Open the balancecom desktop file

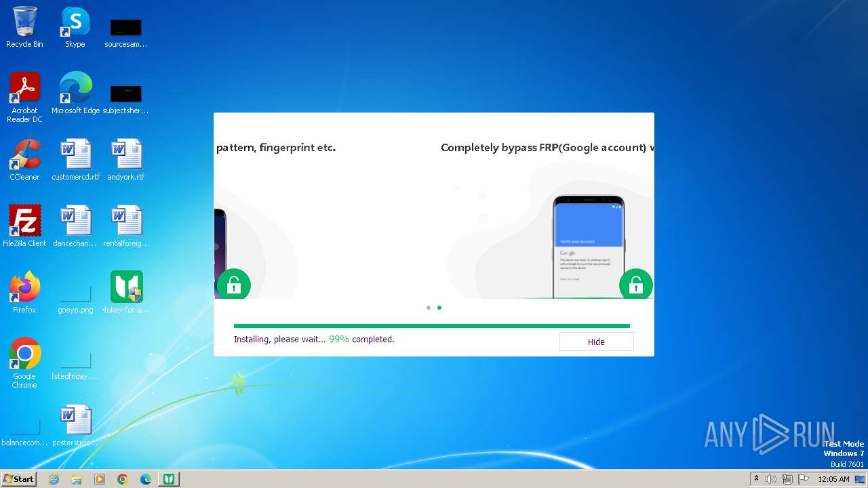(24, 431)
